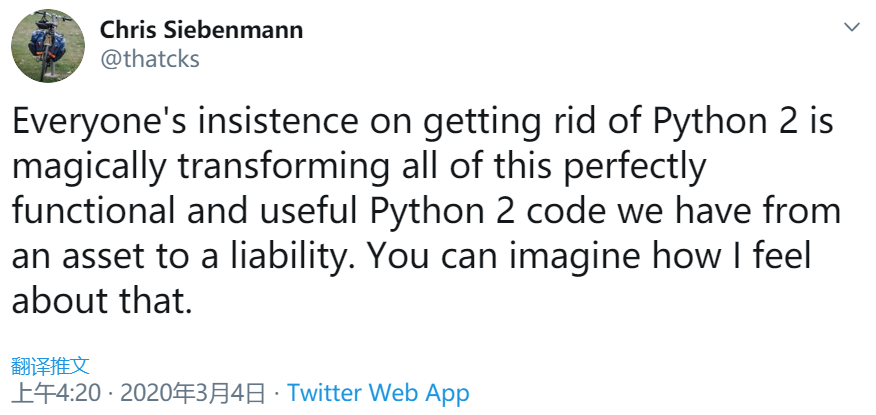This screenshot has height=415, width=876.
Task: Expand the tweet options chevron
Action: pyautogui.click(x=852, y=26)
